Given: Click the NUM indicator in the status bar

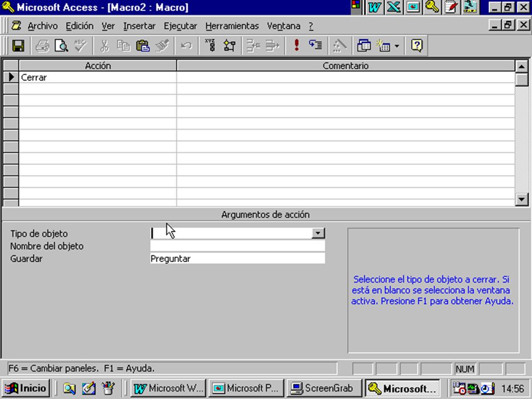Looking at the screenshot, I should click(x=464, y=369).
